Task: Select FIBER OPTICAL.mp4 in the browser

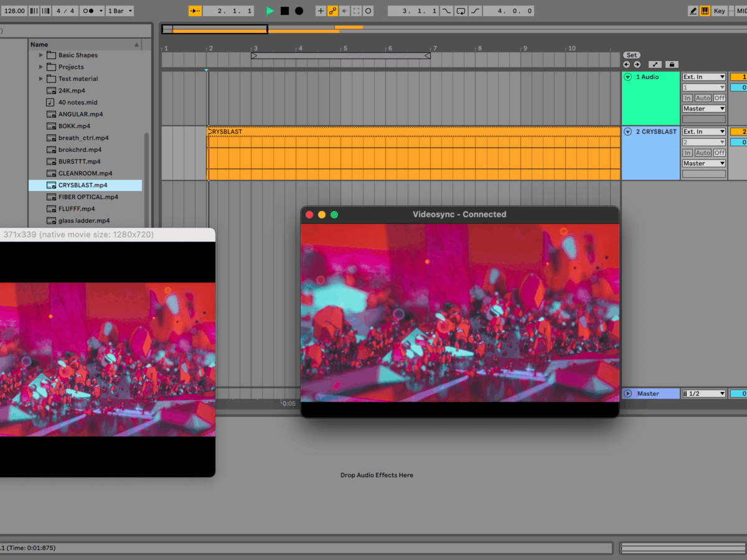Action: (x=88, y=197)
